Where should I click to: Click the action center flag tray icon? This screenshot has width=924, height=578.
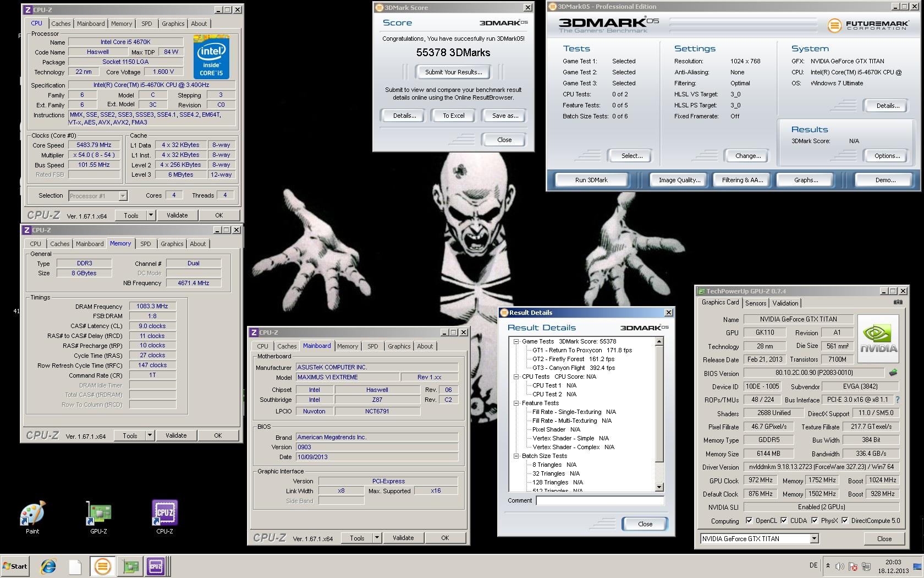[x=853, y=566]
